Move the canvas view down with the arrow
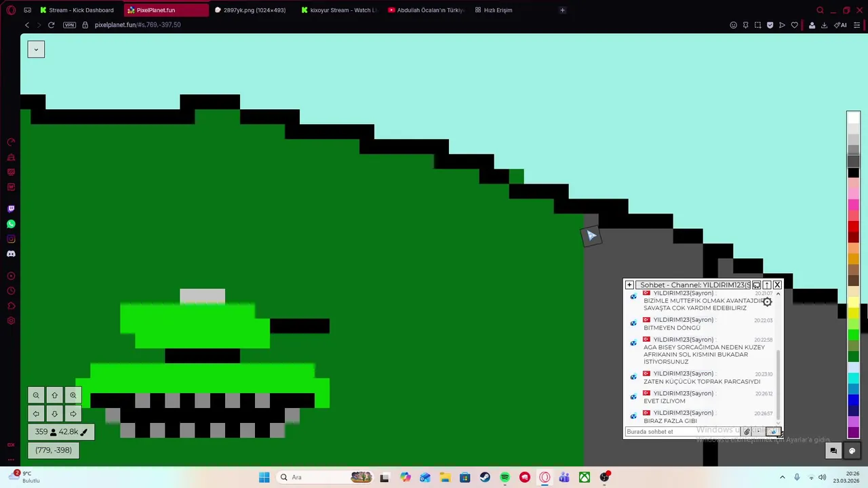Image resolution: width=868 pixels, height=488 pixels. 54,413
